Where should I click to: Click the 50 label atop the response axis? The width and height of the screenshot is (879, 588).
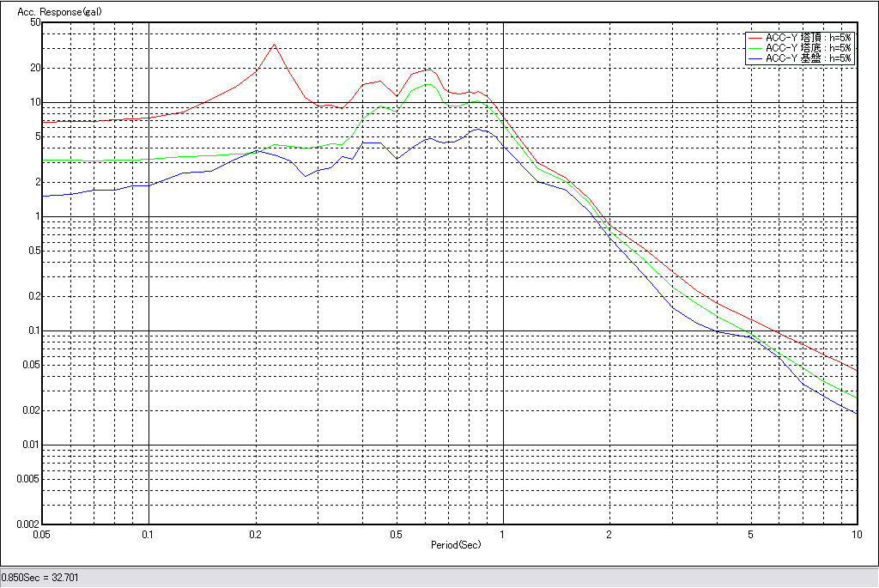coord(35,22)
